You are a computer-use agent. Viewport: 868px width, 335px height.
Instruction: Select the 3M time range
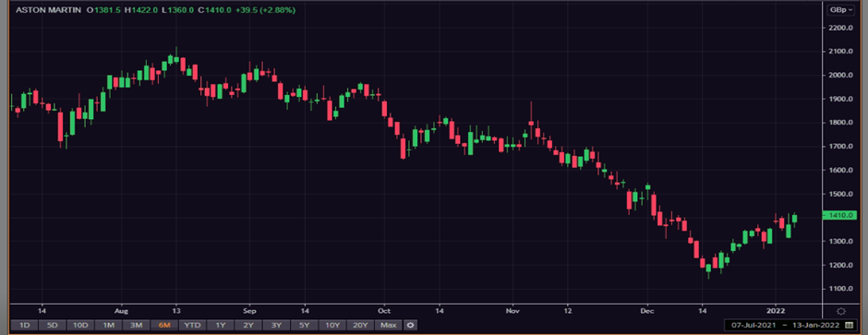click(136, 325)
